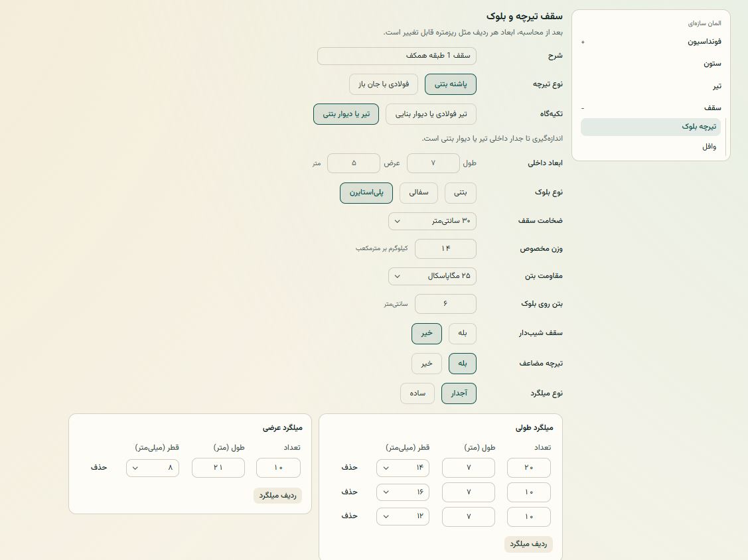
Task: Select آجدار rebar type
Action: (459, 393)
